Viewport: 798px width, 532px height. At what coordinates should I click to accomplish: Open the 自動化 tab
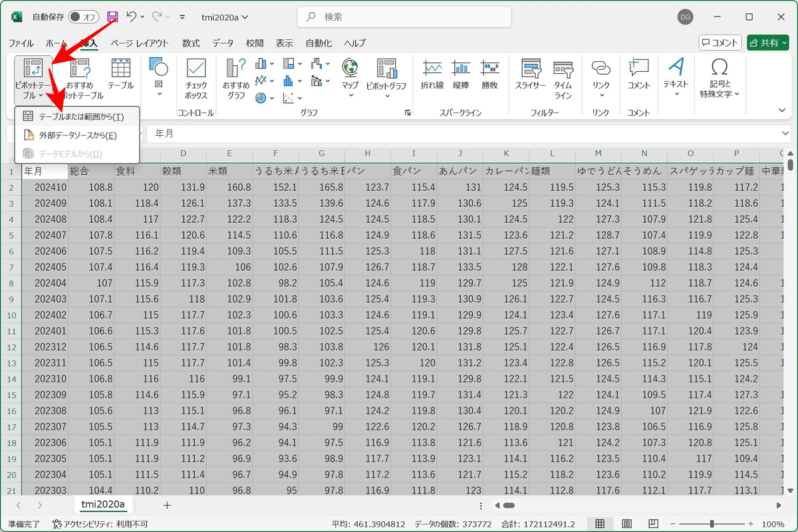319,43
